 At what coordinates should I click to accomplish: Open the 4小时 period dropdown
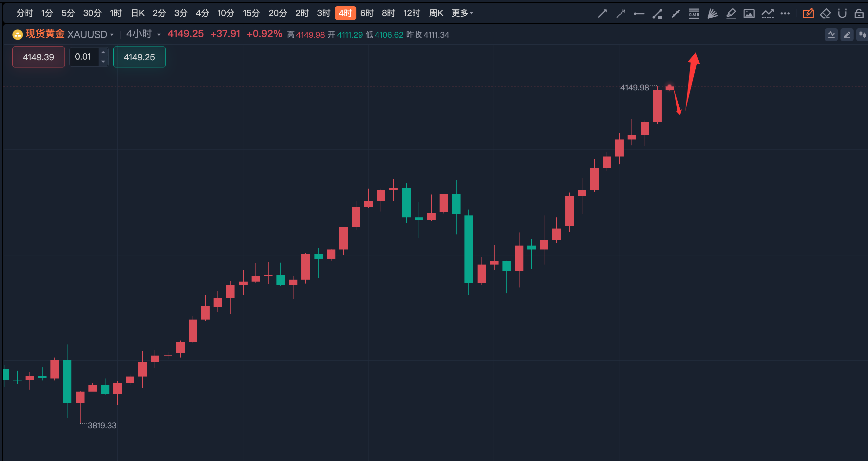click(x=143, y=34)
